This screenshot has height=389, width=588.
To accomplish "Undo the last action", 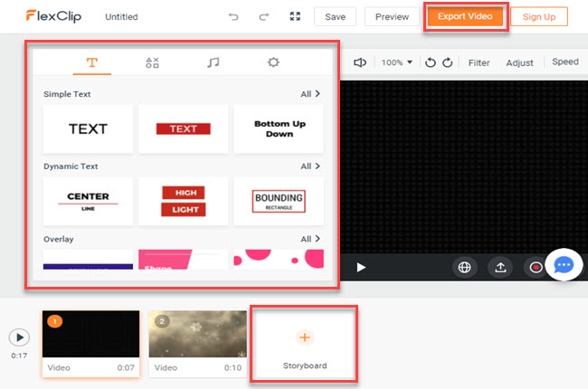I will tap(233, 16).
